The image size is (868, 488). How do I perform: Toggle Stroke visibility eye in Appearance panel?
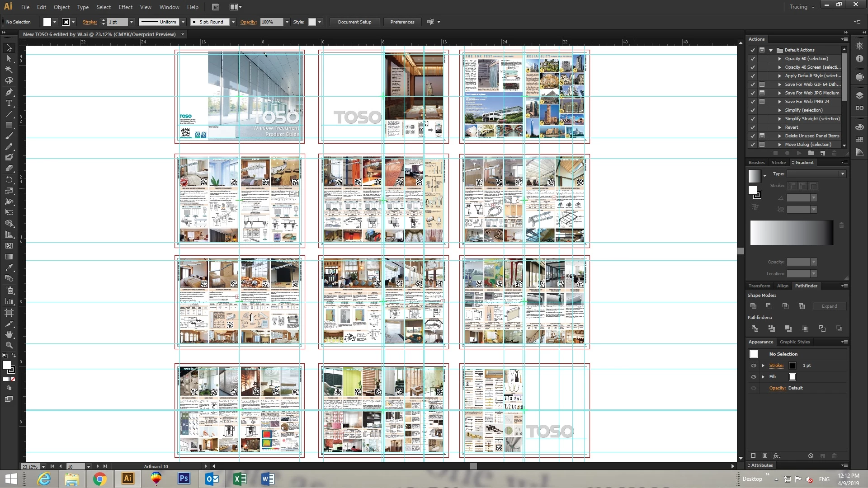tap(753, 366)
